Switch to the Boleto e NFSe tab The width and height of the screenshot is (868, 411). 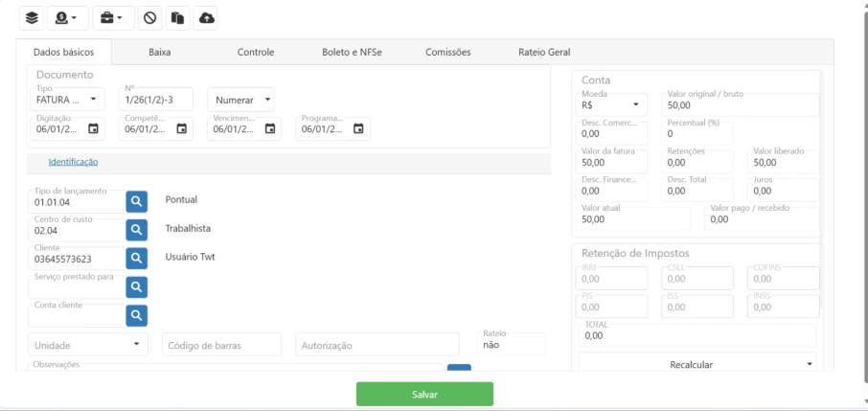coord(352,52)
